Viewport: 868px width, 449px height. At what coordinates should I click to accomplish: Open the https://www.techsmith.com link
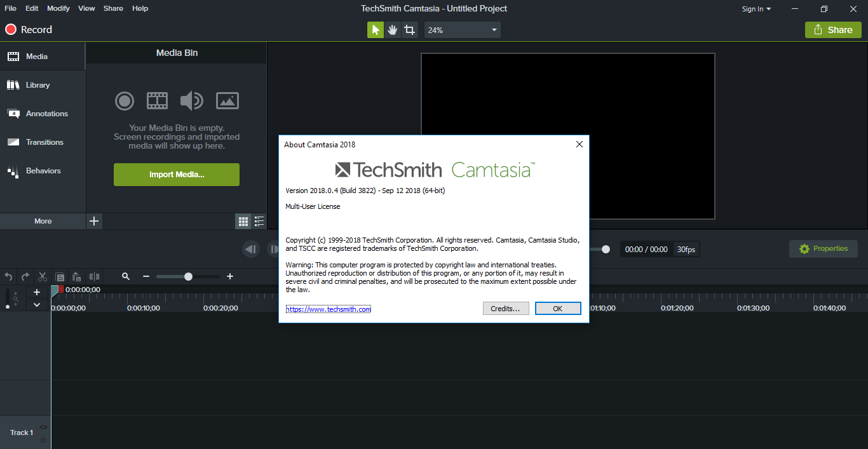pyautogui.click(x=329, y=309)
